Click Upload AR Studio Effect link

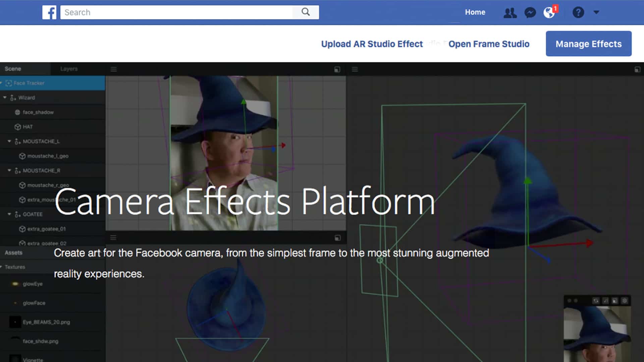pyautogui.click(x=372, y=44)
